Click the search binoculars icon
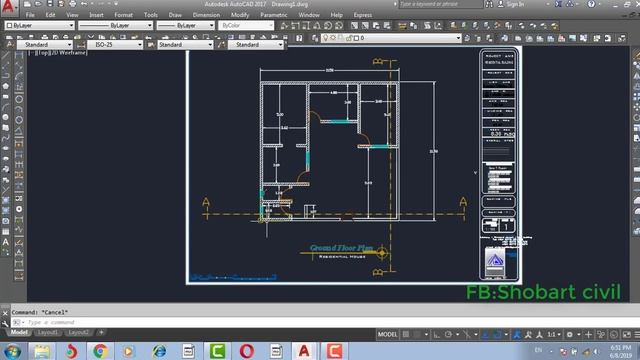 coord(489,4)
